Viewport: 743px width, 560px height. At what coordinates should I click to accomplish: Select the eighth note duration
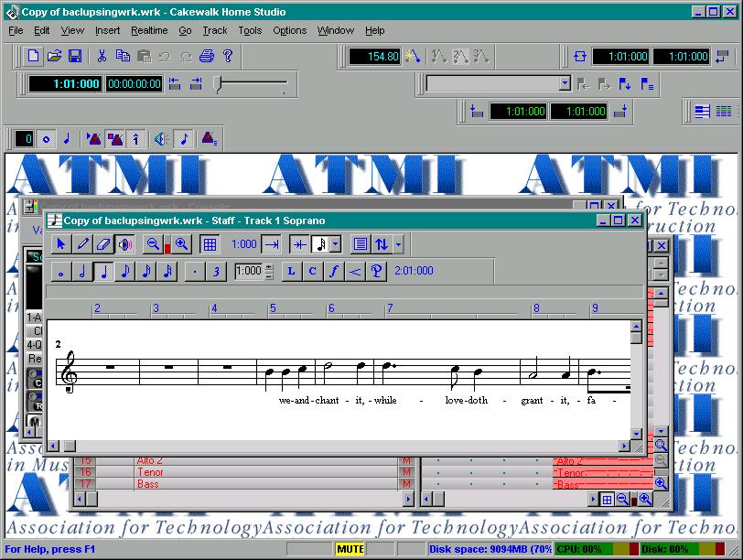[x=125, y=272]
